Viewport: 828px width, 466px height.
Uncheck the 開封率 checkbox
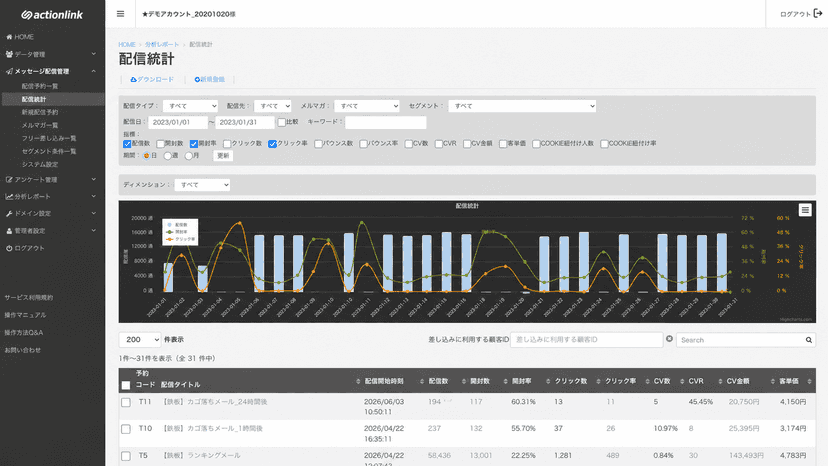(x=194, y=144)
